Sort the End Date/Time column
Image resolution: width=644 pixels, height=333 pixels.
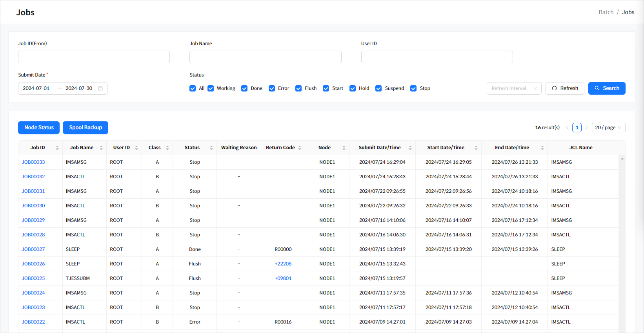point(542,148)
